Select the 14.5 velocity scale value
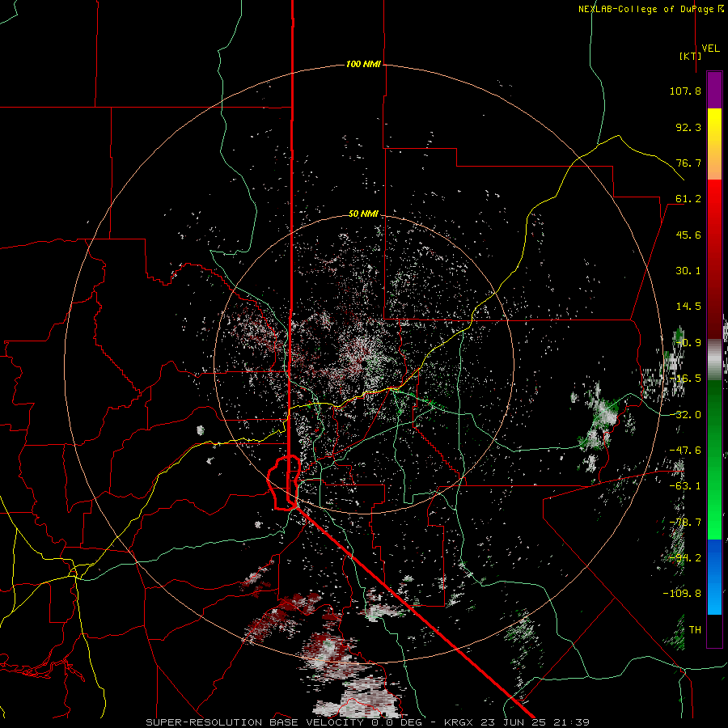The height and width of the screenshot is (728, 728). [688, 307]
